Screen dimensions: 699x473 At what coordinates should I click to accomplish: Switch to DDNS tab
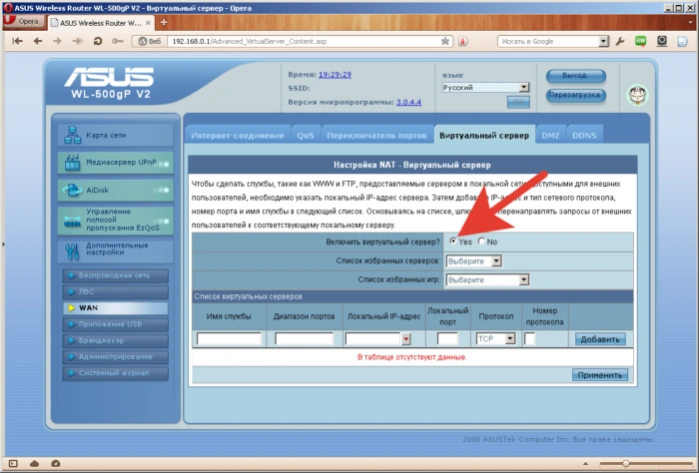584,136
